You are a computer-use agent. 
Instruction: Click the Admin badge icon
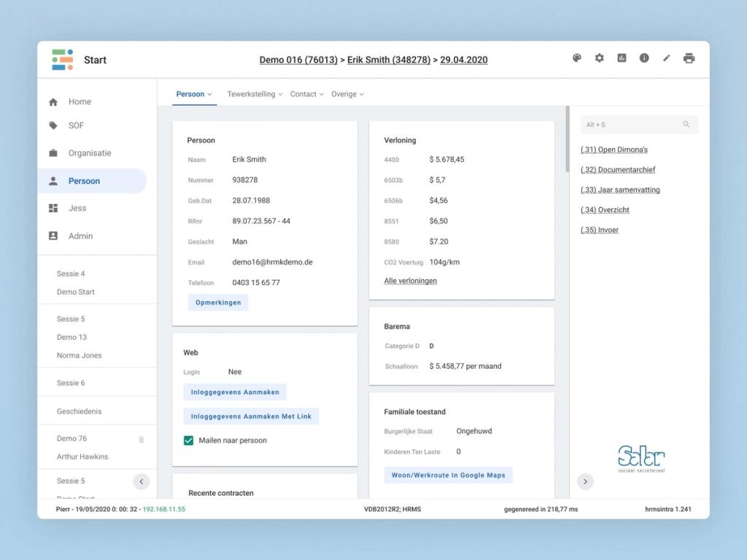coord(53,236)
